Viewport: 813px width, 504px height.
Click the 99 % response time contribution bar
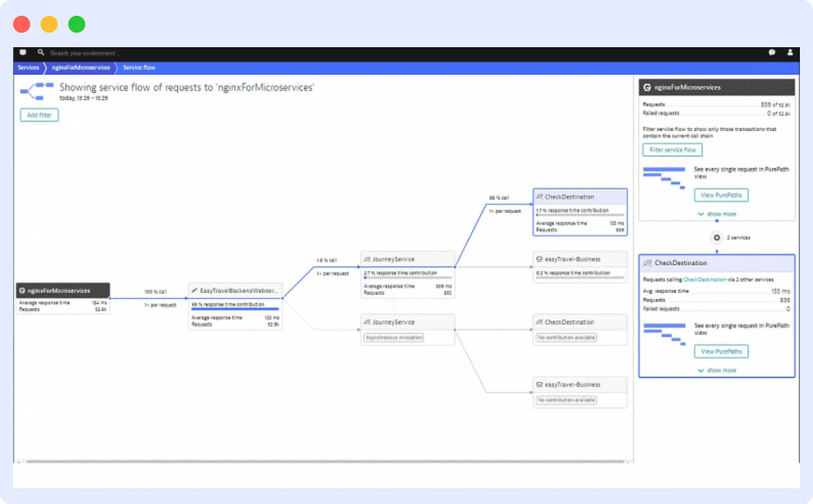pos(235,309)
